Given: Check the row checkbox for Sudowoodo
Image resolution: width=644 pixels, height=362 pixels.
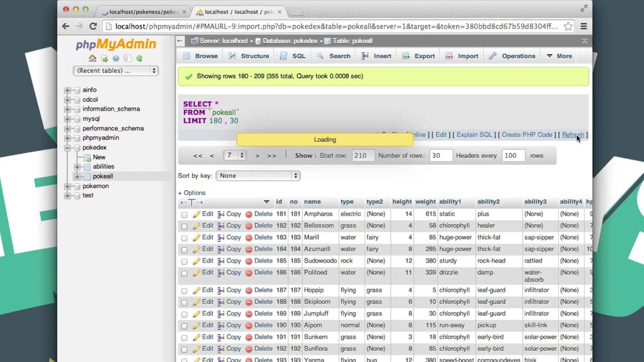Looking at the screenshot, I should 184,261.
